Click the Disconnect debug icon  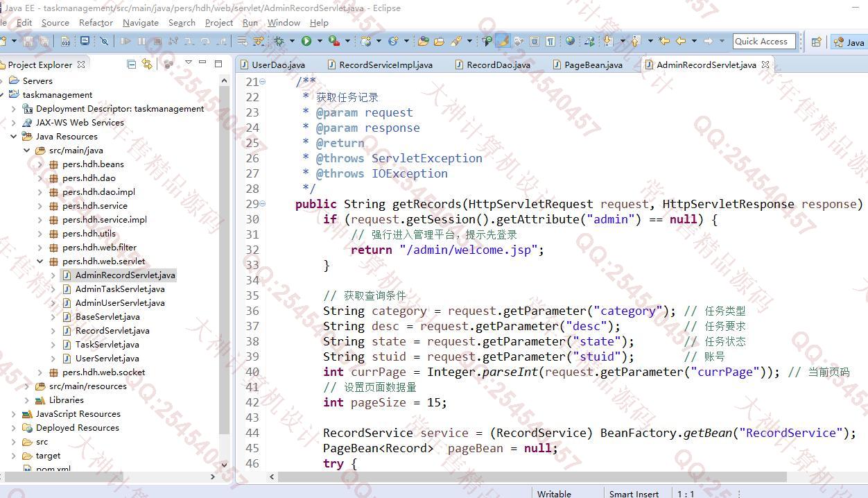[173, 42]
